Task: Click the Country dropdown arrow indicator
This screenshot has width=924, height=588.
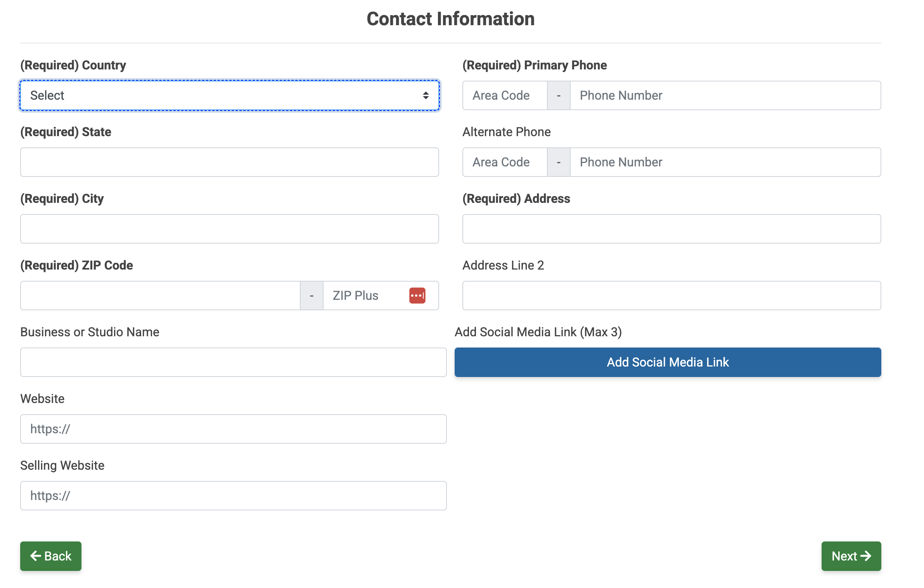Action: coord(426,95)
